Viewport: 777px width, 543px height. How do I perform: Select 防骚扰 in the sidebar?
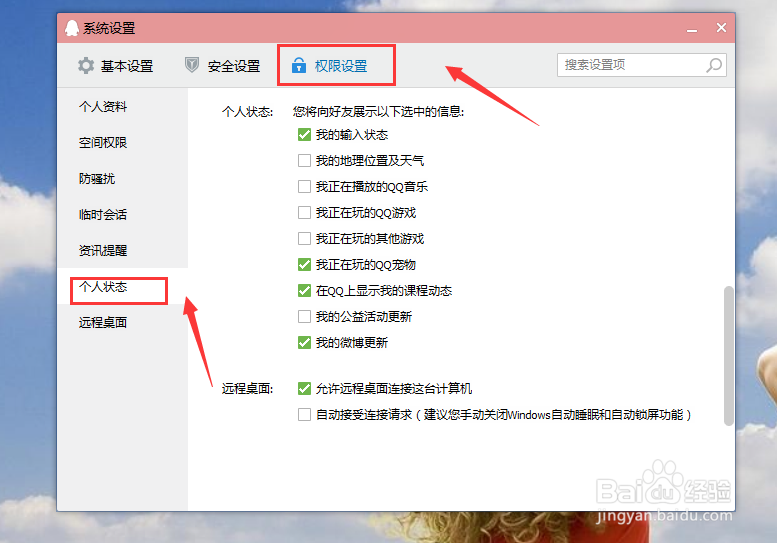point(97,178)
